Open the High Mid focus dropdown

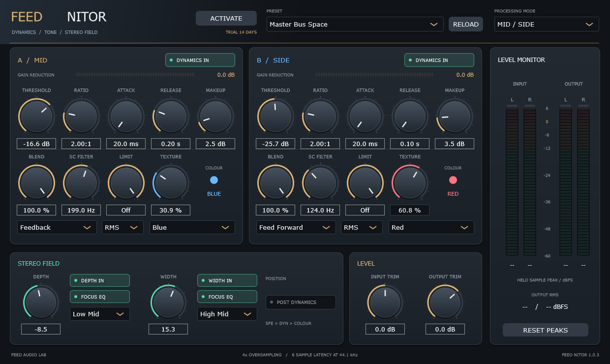pos(227,314)
